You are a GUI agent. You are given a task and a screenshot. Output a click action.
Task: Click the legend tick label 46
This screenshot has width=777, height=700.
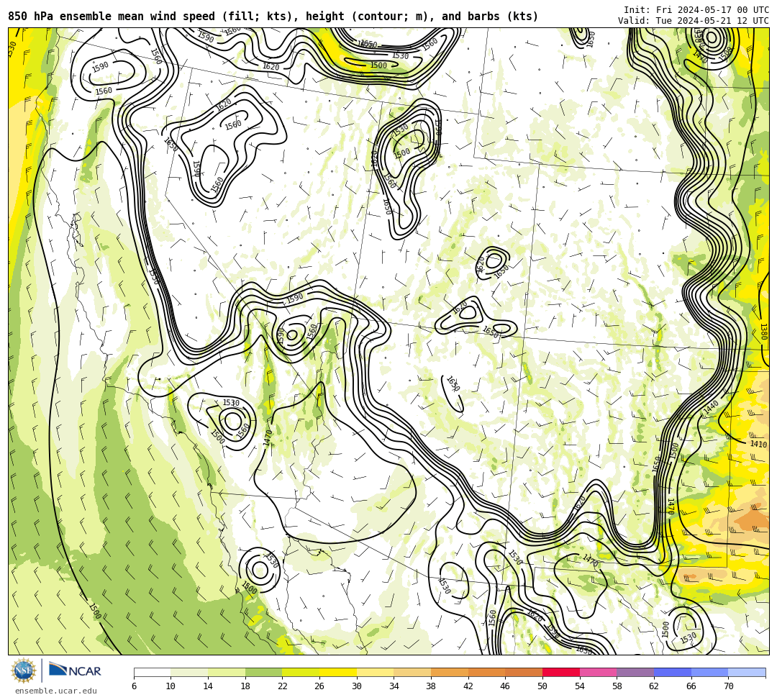pos(506,686)
